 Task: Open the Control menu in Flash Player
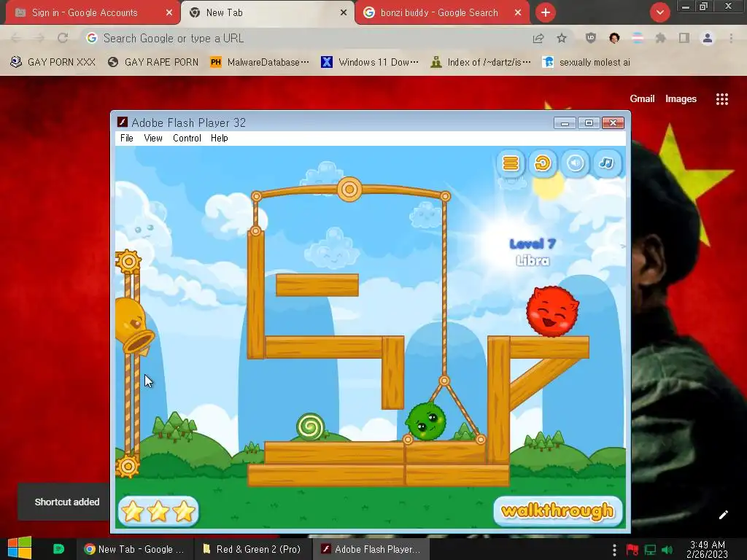pyautogui.click(x=187, y=138)
